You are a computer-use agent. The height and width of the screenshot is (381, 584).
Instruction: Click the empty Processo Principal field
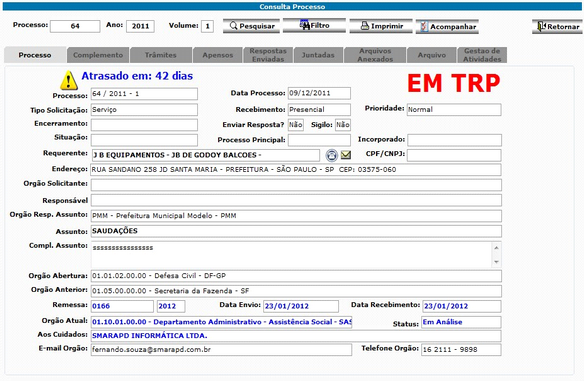click(319, 140)
